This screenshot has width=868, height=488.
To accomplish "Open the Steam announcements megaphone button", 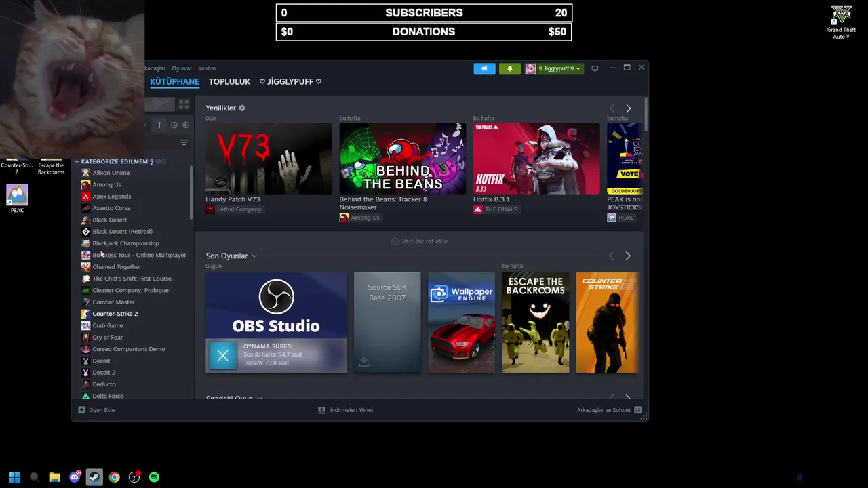I will (x=484, y=68).
